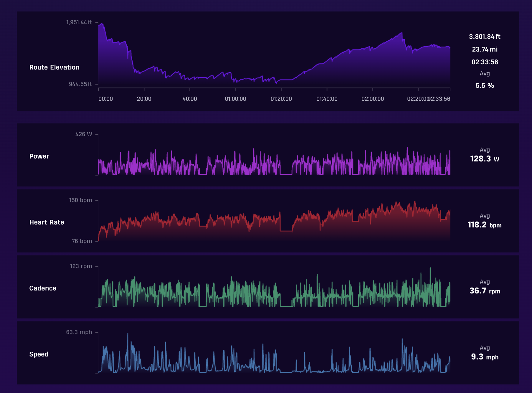Click the 20:00 time axis label
The width and height of the screenshot is (532, 393).
click(x=144, y=99)
